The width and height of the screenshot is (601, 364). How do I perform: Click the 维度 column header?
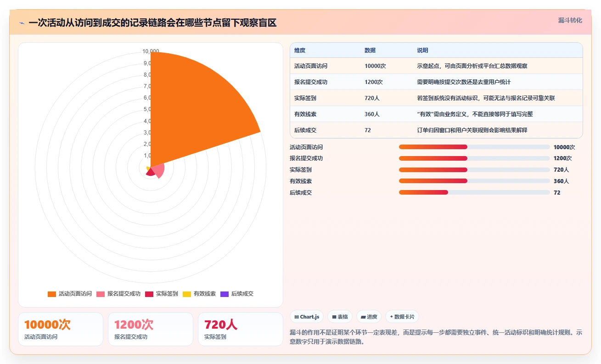click(x=300, y=50)
